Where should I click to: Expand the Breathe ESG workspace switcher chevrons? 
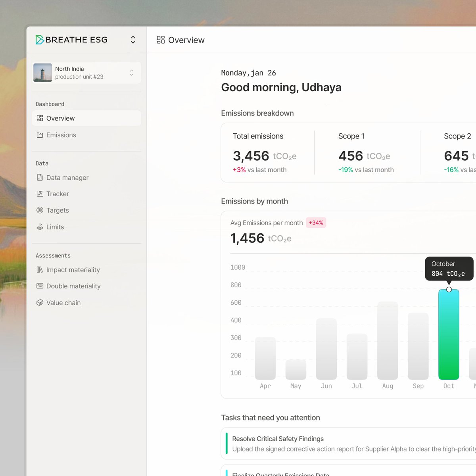tap(133, 40)
